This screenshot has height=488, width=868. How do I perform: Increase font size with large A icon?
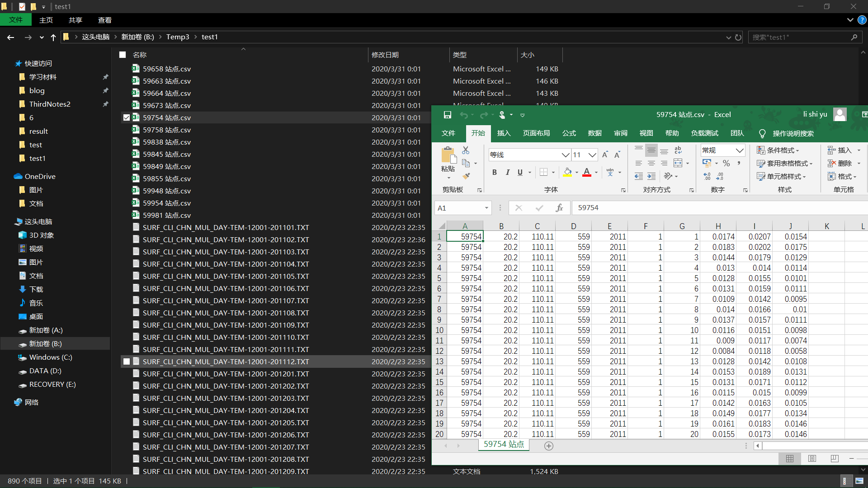[x=605, y=155]
